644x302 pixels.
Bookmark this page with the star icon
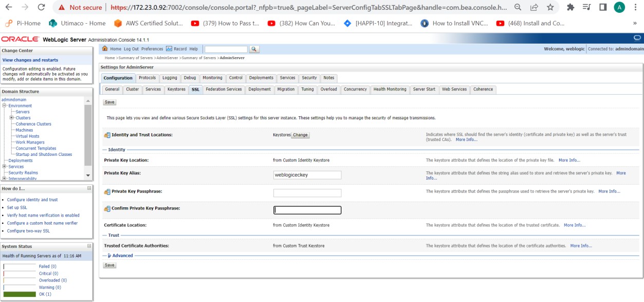click(x=550, y=7)
